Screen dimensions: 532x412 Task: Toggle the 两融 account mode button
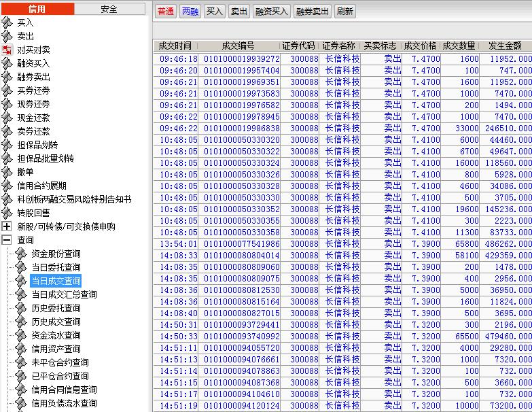(x=190, y=12)
